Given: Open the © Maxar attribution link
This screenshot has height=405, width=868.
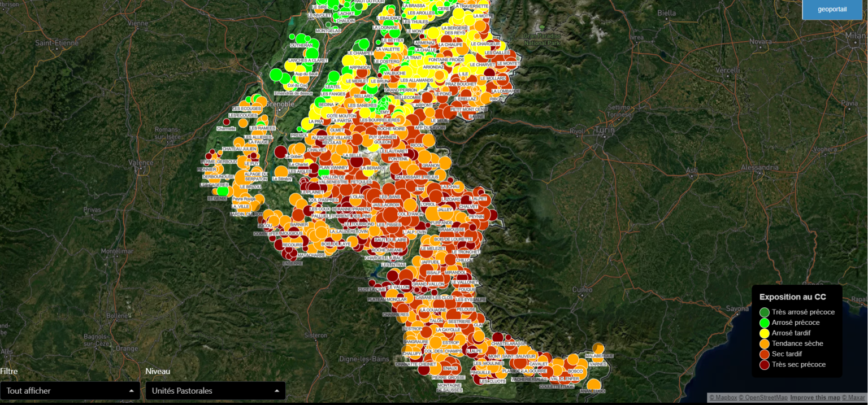Looking at the screenshot, I should tap(854, 398).
